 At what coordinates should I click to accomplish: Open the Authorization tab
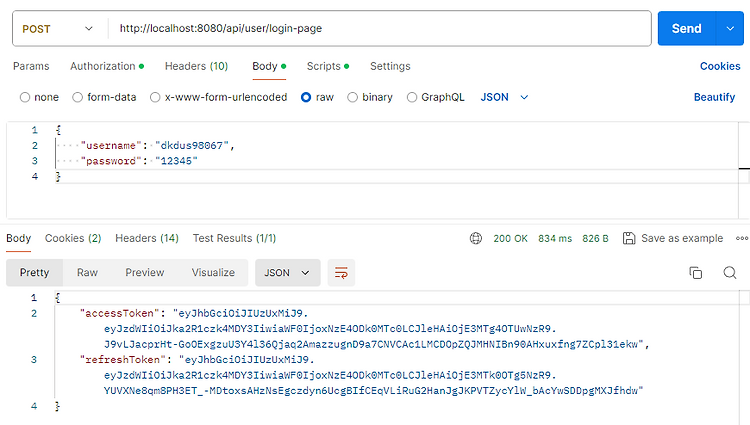107,66
